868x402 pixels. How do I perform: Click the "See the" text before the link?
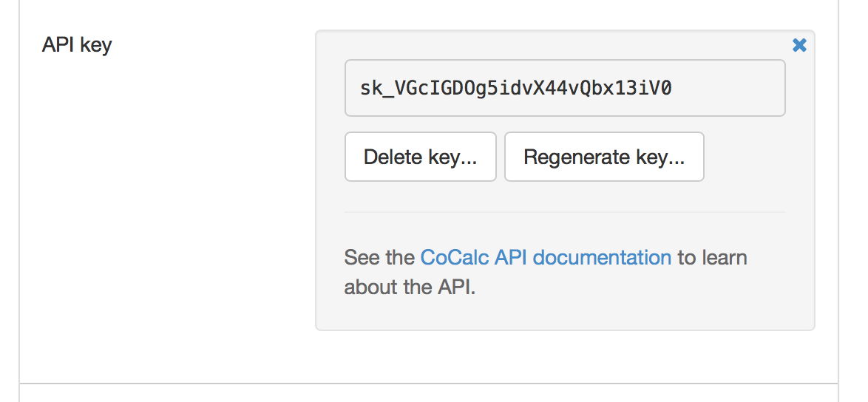[379, 258]
